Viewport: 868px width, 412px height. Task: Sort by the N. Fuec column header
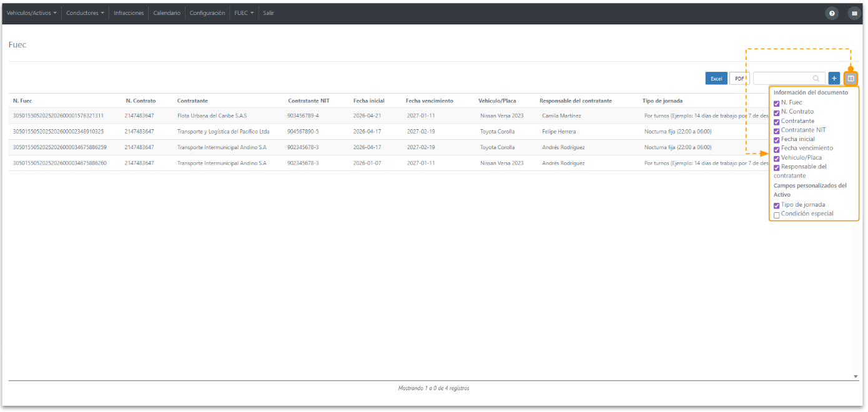click(x=22, y=101)
